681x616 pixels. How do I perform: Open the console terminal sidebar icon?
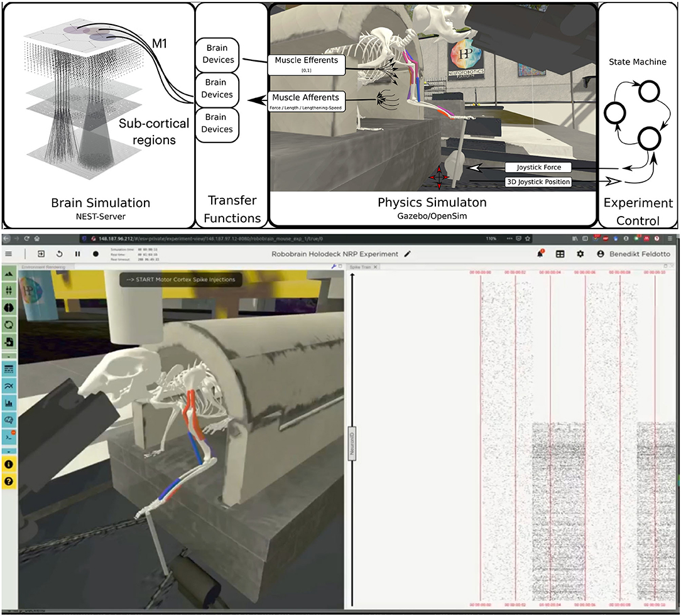tap(9, 436)
